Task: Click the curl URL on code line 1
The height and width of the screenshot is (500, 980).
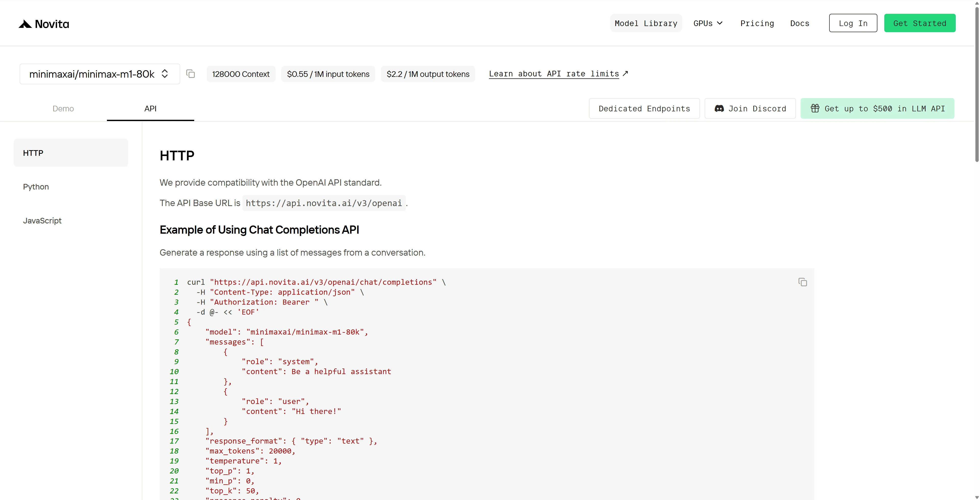Action: [323, 282]
